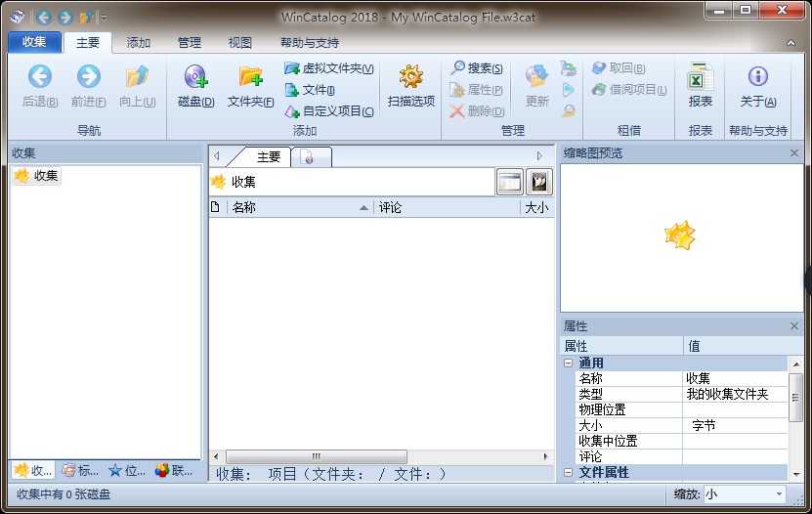Click the WinCatalog app icon in title bar
The image size is (812, 514).
point(19,17)
